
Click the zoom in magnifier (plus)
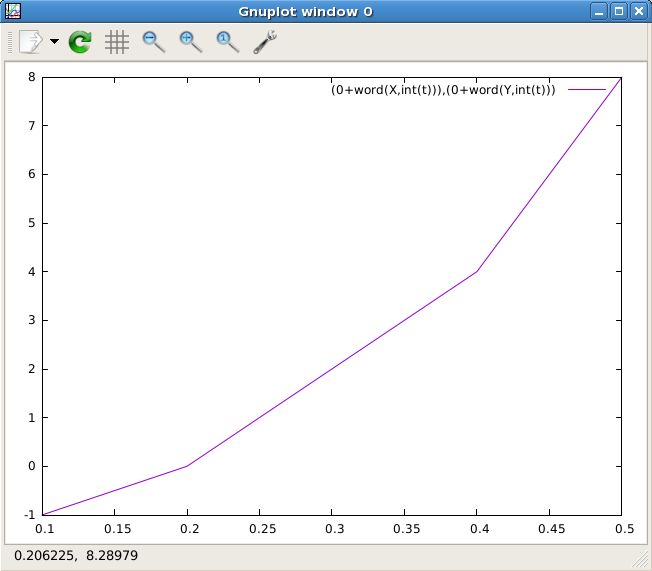coord(191,42)
